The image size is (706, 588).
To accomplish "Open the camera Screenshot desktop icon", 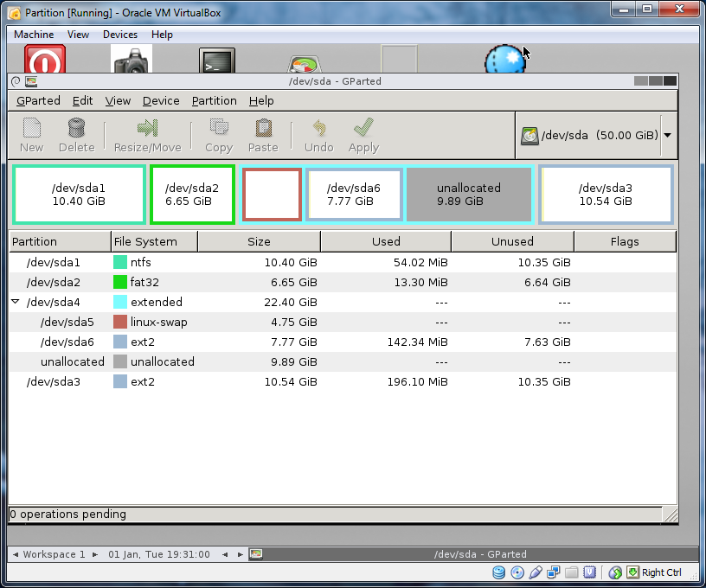I will click(131, 59).
